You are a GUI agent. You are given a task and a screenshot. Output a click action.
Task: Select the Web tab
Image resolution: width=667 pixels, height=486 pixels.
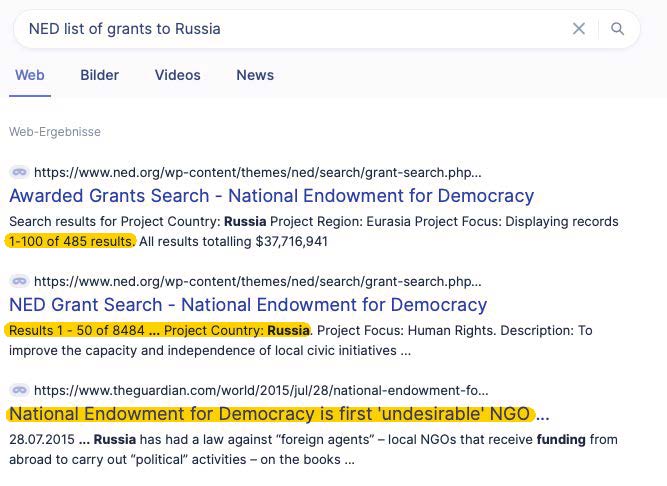pyautogui.click(x=30, y=75)
